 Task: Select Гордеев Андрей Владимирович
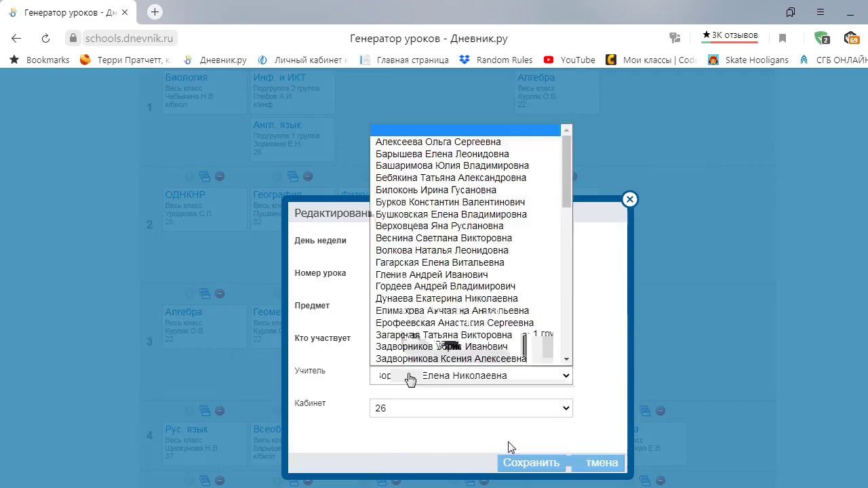tap(466, 286)
